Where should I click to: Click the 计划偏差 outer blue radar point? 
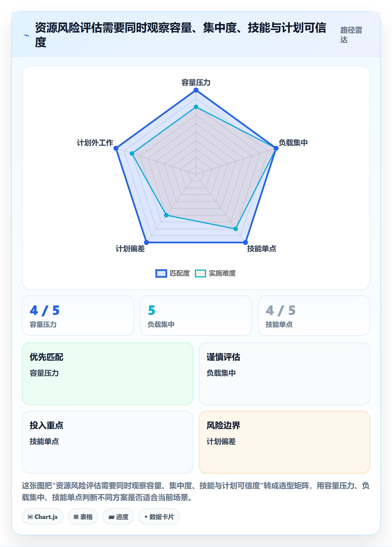coord(146,242)
